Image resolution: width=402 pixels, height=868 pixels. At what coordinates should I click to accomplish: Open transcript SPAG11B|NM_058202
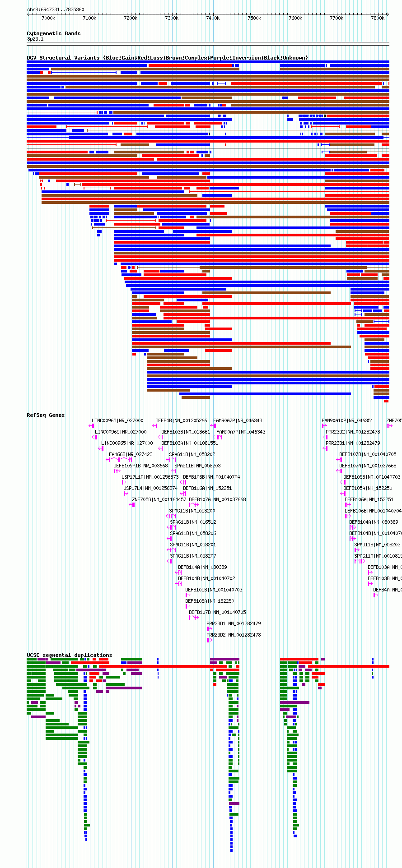point(192,454)
